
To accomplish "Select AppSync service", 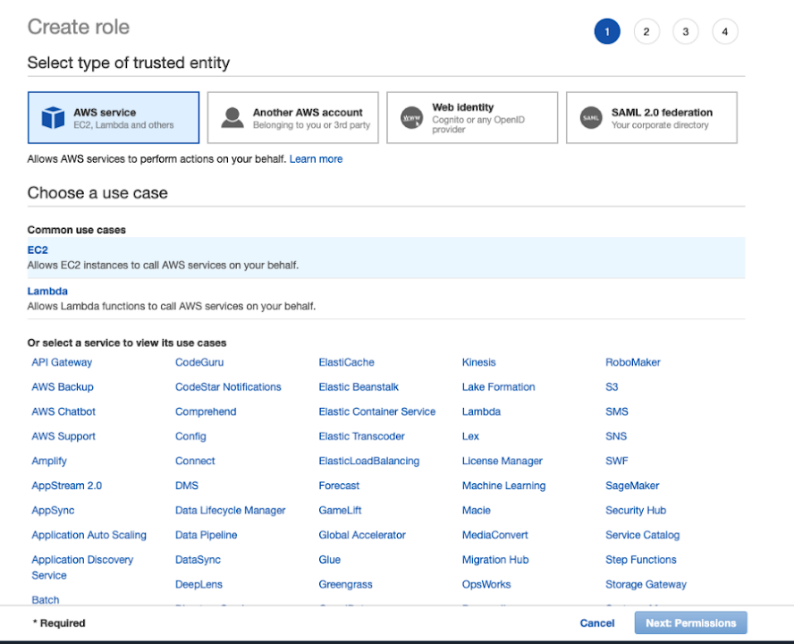I will click(x=53, y=510).
